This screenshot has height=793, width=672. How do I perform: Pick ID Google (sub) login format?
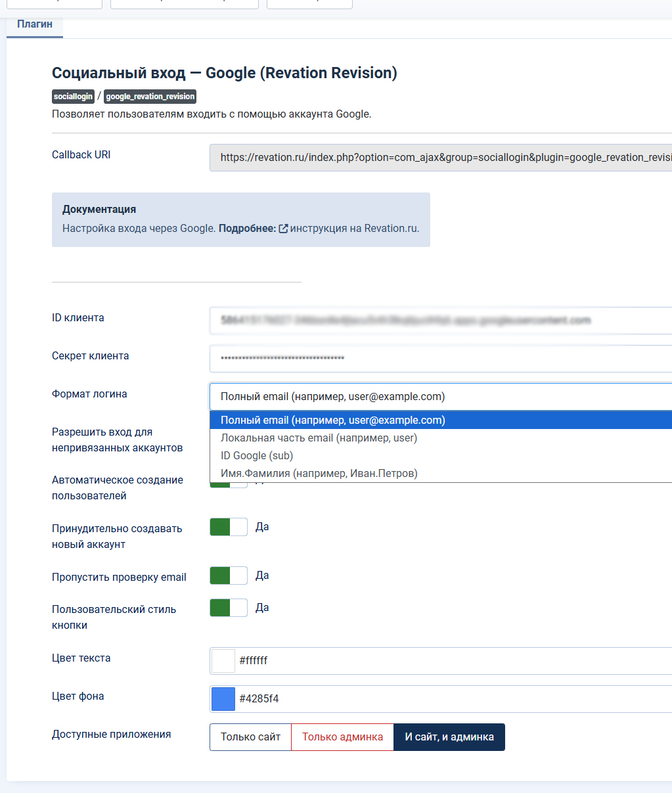pos(440,456)
